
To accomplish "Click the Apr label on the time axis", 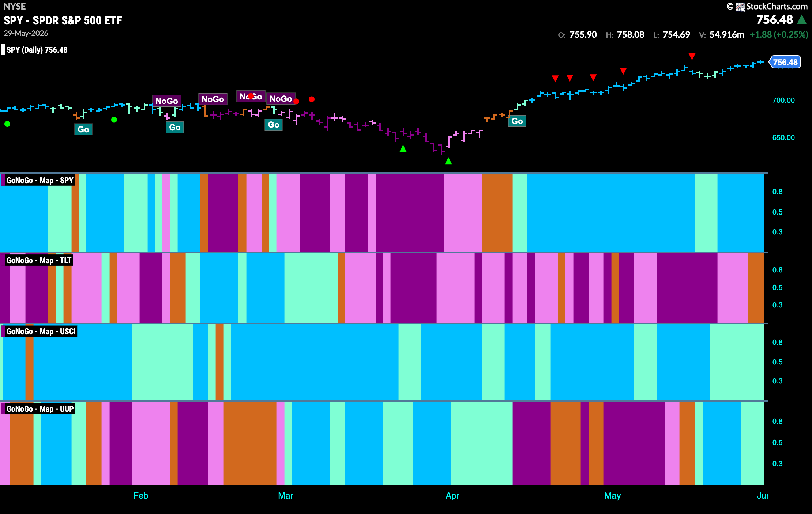I will (452, 496).
